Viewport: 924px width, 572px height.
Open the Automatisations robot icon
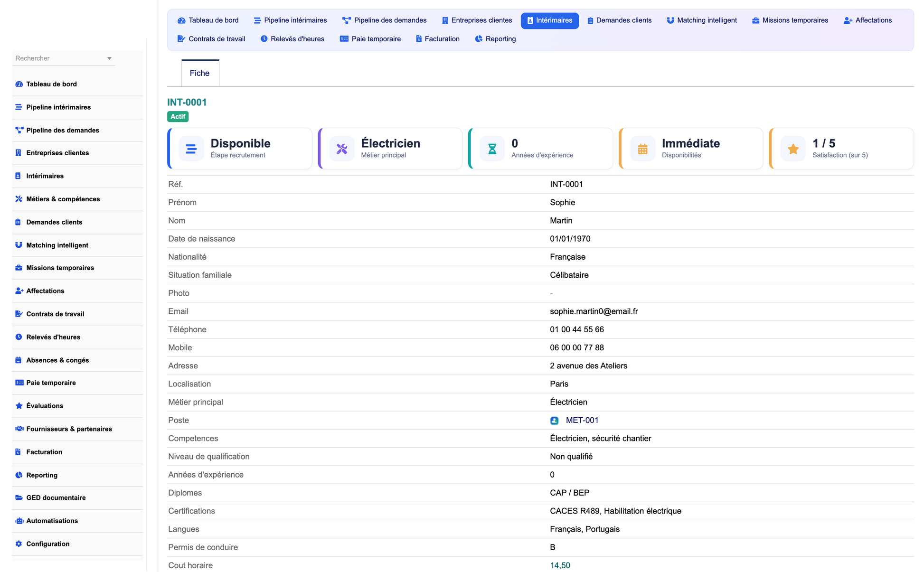[19, 521]
